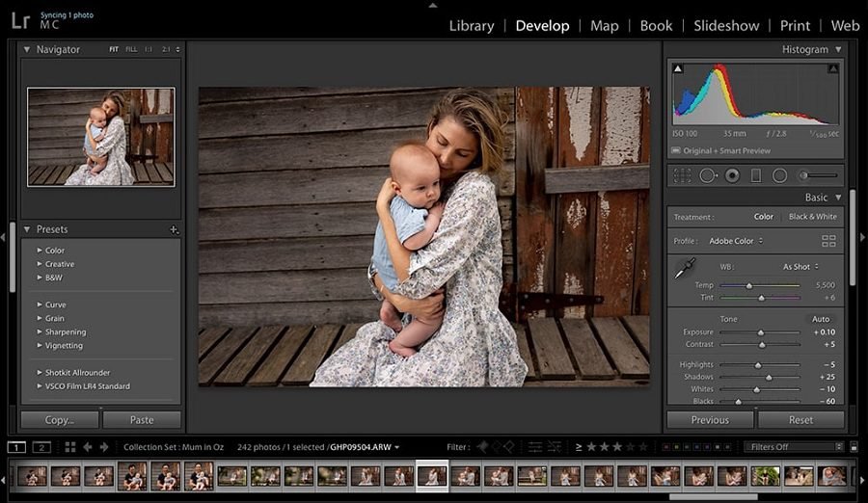
Task: Switch to the Library module
Action: point(472,26)
